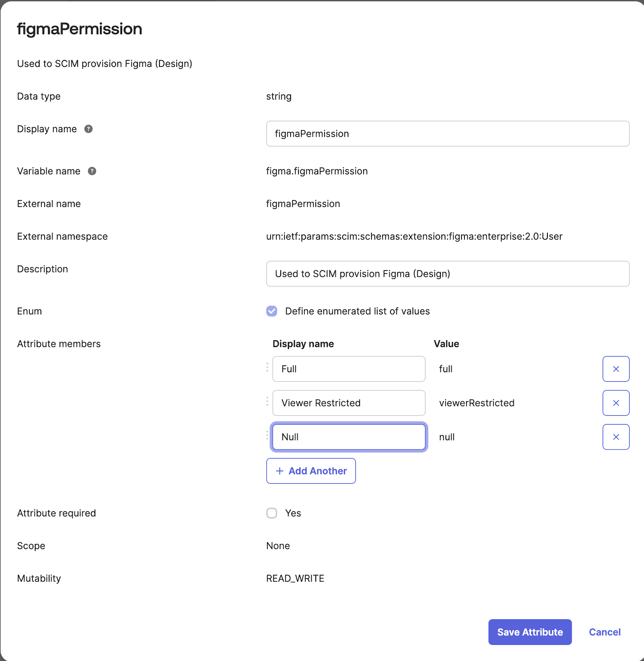
Task: Select the Full display name input
Action: pyautogui.click(x=349, y=369)
